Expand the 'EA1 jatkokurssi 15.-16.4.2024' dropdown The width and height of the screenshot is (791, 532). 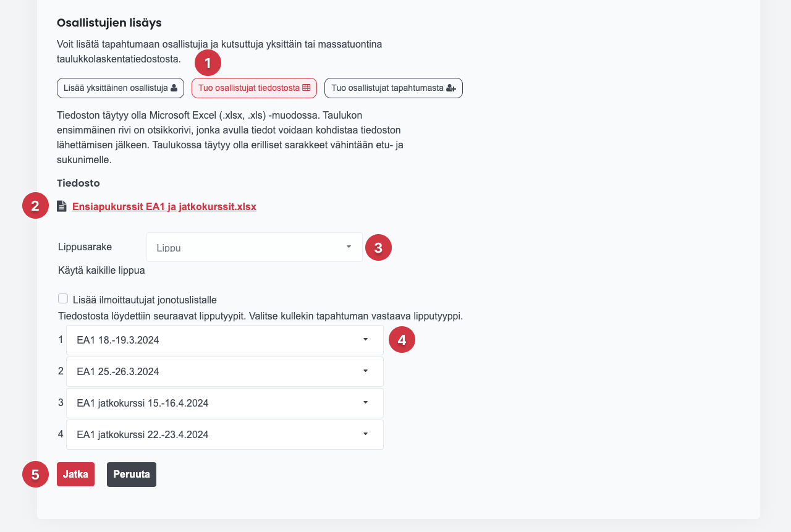pyautogui.click(x=225, y=403)
